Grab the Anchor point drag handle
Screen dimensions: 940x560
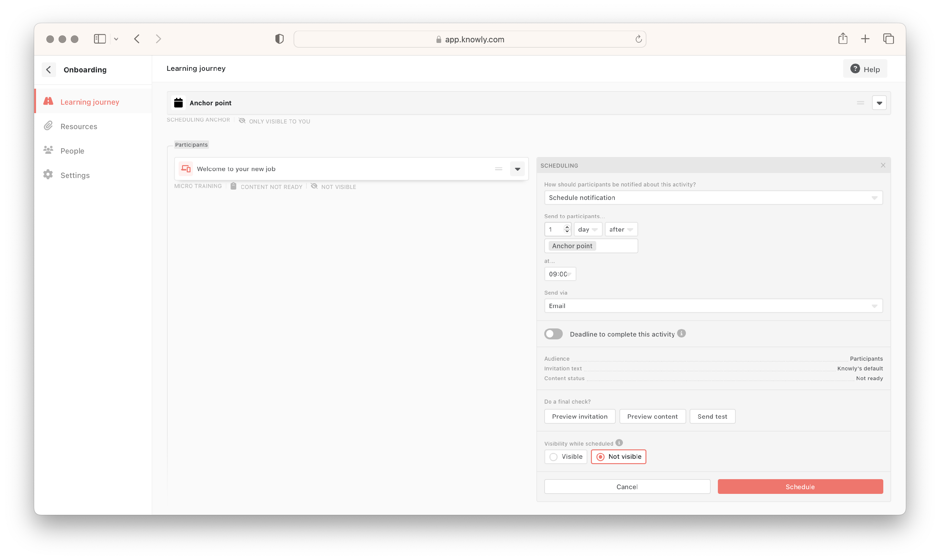(x=860, y=103)
